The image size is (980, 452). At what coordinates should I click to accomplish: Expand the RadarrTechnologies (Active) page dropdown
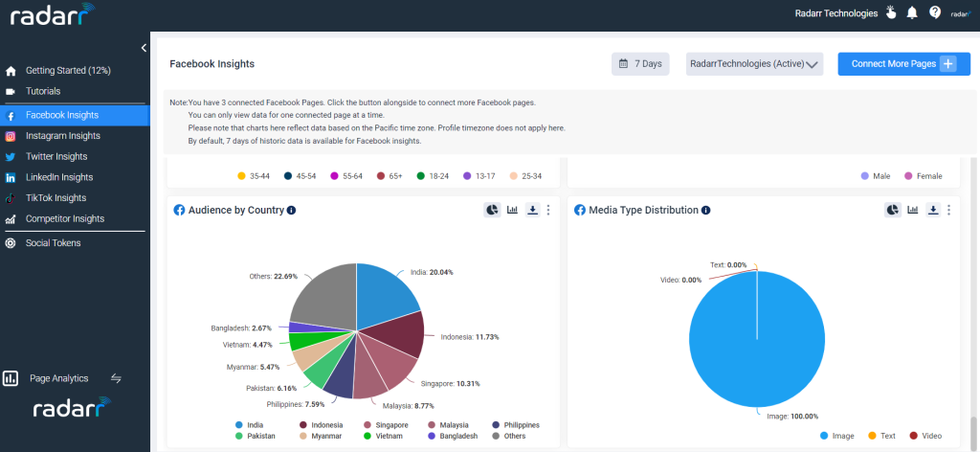click(754, 64)
